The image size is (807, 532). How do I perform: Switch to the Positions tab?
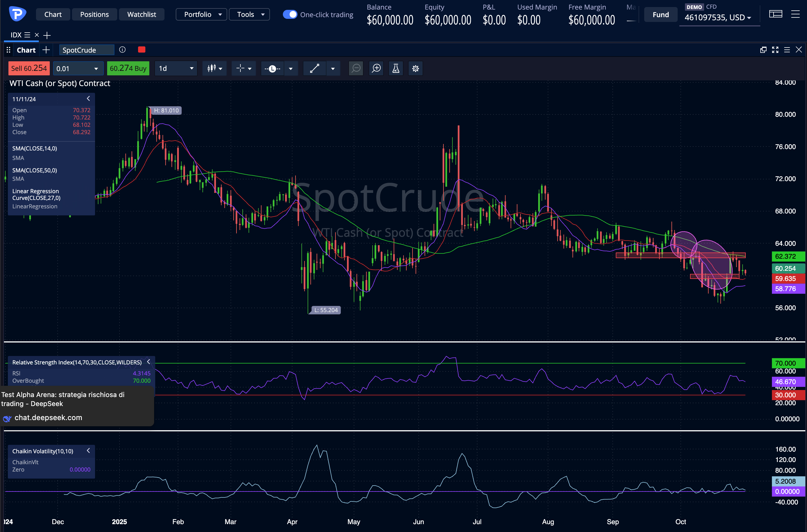click(94, 15)
